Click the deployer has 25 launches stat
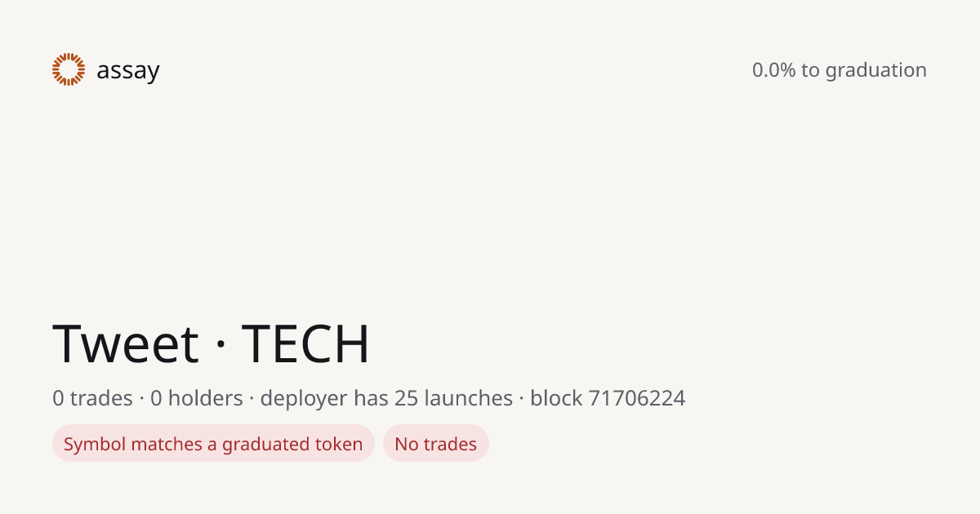Image resolution: width=980 pixels, height=514 pixels. 386,398
